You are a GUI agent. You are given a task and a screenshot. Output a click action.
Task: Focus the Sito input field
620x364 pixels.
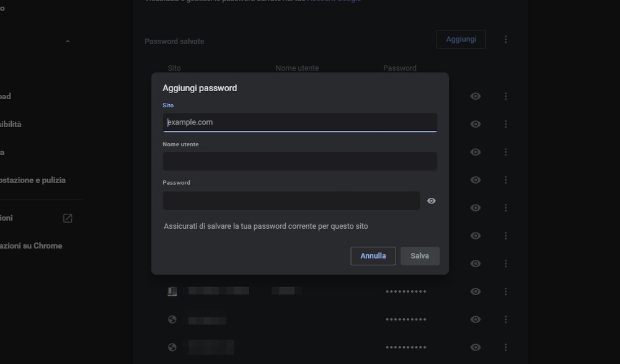[300, 122]
